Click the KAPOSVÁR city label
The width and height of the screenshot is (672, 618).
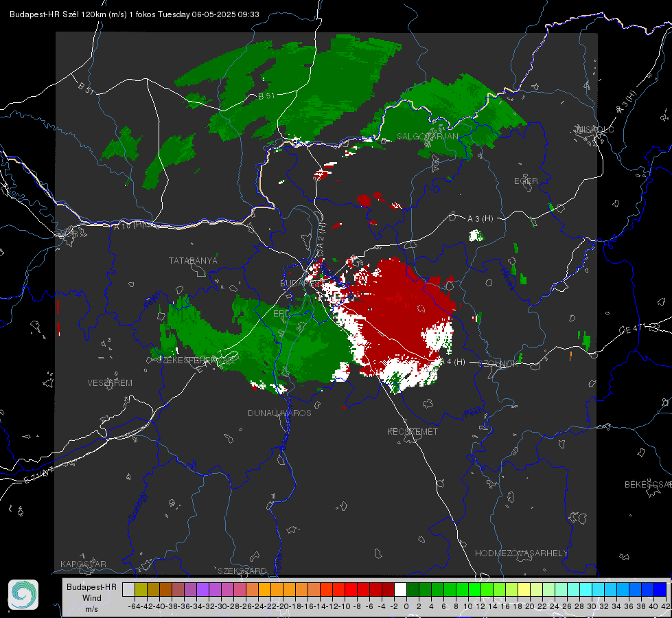(83, 564)
